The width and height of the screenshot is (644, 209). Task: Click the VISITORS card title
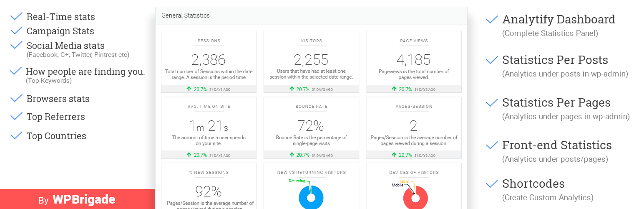tap(311, 41)
